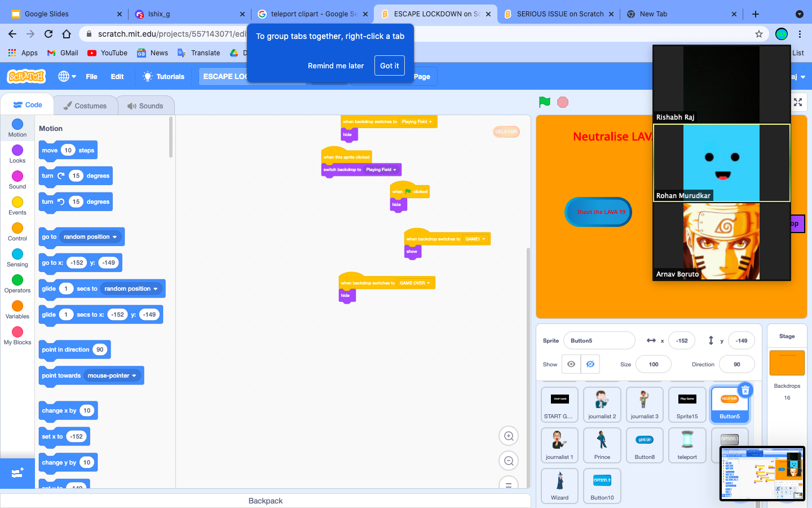Click 'Shoot the LAVA 19' stage button

[x=598, y=212]
